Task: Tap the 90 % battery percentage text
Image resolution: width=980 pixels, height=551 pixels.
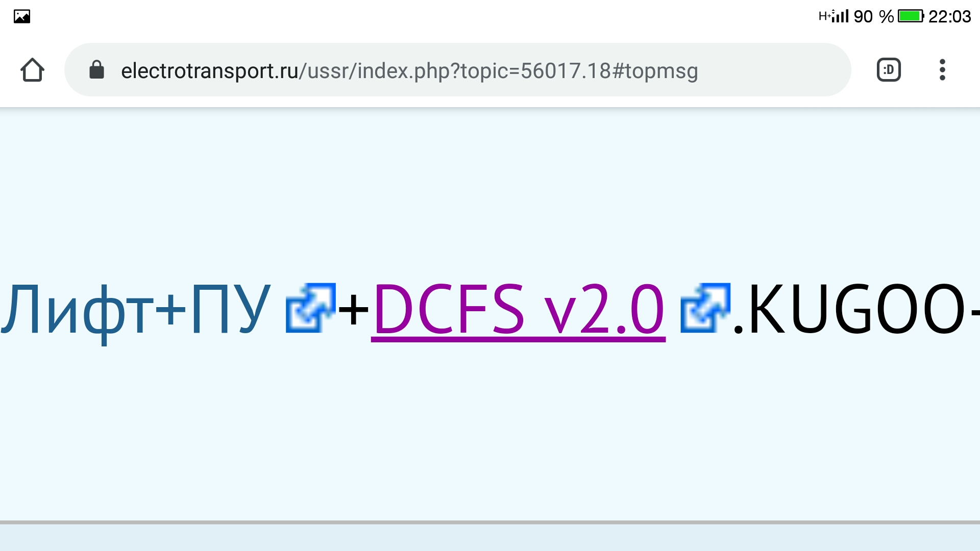Action: pos(874,16)
